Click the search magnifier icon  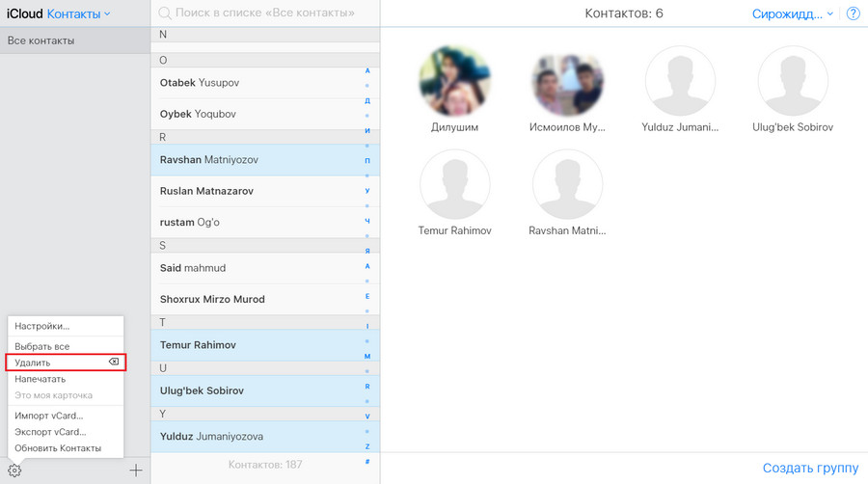pyautogui.click(x=165, y=14)
